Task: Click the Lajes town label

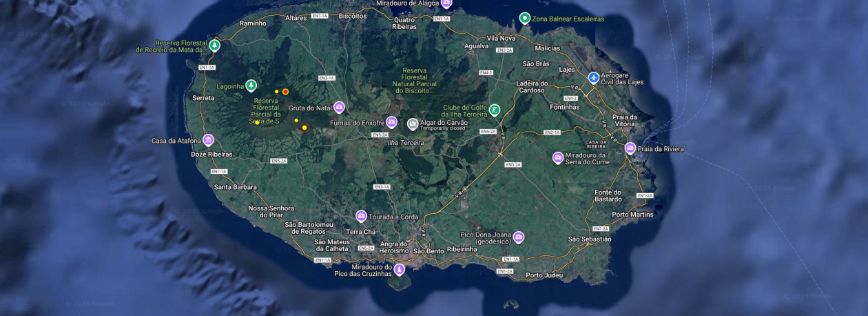Action: point(567,70)
